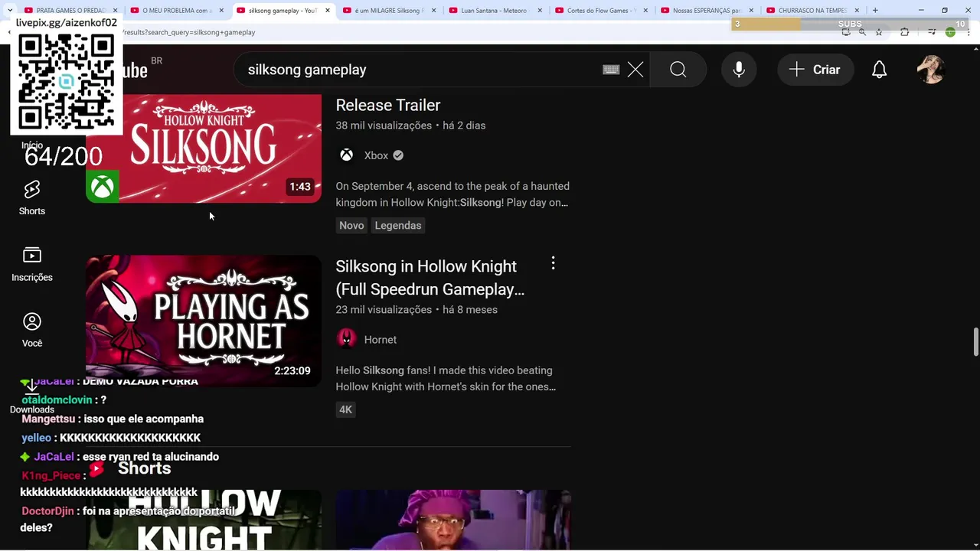Screen dimensions: 980x551
Task: Start voice search with the microphone
Action: tap(739, 70)
